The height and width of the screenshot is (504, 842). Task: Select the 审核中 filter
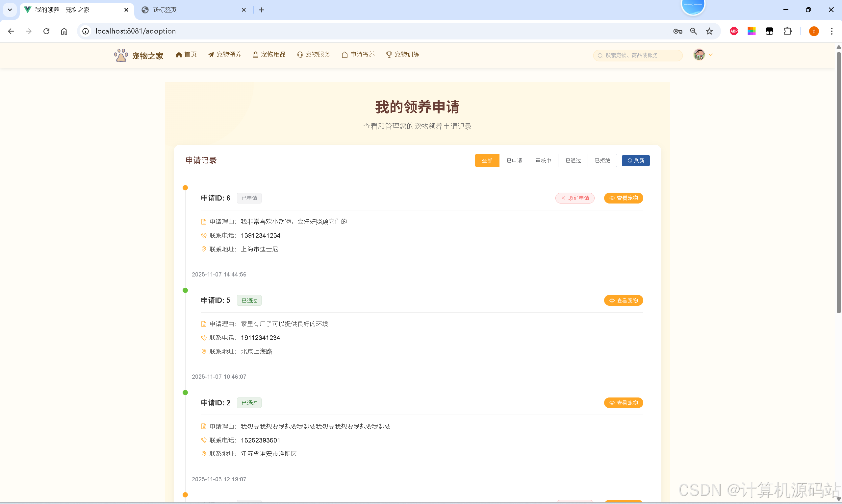[543, 161]
